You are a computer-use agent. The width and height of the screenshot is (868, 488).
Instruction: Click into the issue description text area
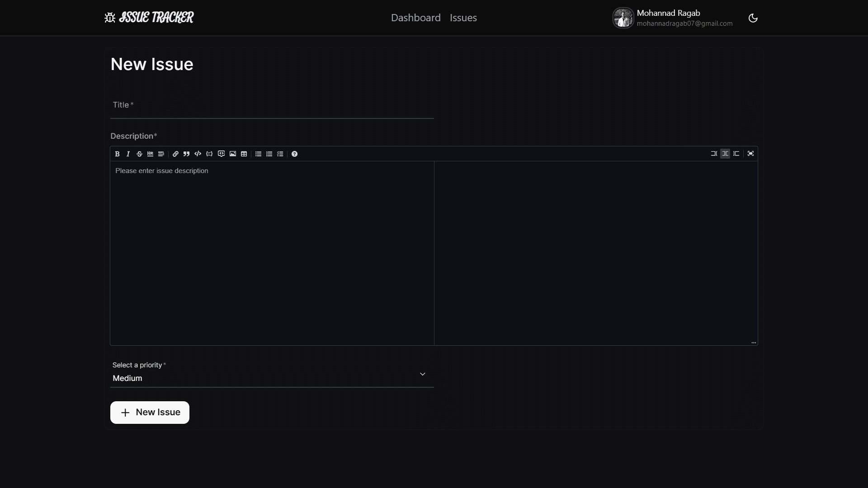(272, 253)
